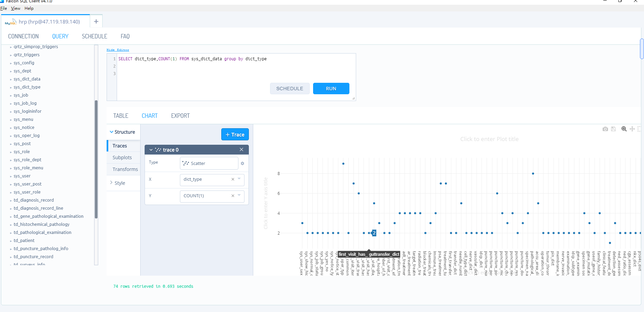Click the camera icon to download plot image
644x312 pixels.
click(x=605, y=129)
